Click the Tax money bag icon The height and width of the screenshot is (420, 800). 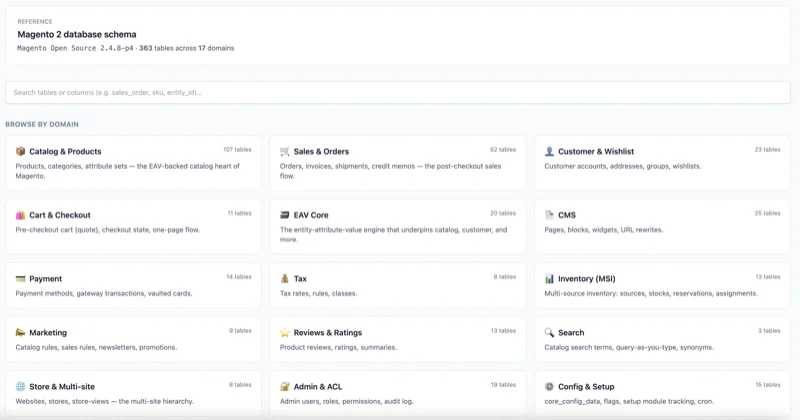tap(285, 279)
